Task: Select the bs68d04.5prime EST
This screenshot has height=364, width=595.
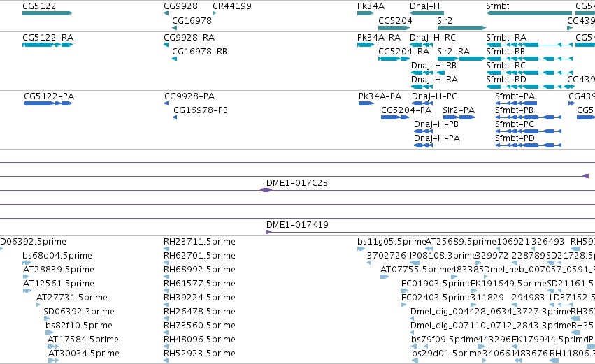Action: (x=27, y=263)
